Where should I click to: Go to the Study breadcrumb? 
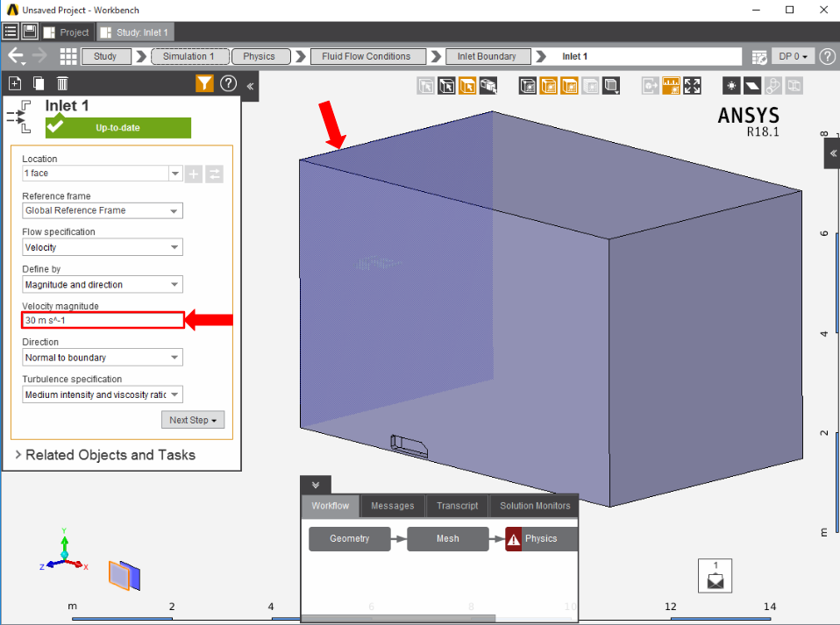point(105,56)
